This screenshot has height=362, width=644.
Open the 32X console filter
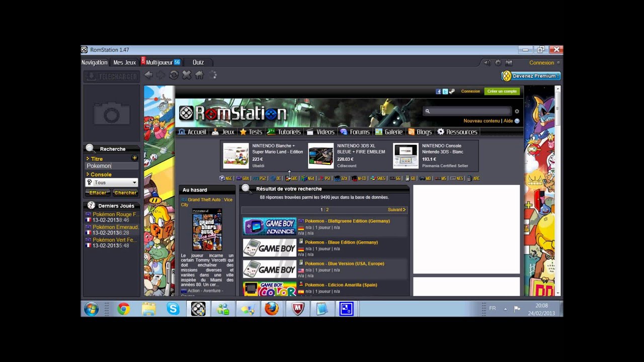[341, 178]
